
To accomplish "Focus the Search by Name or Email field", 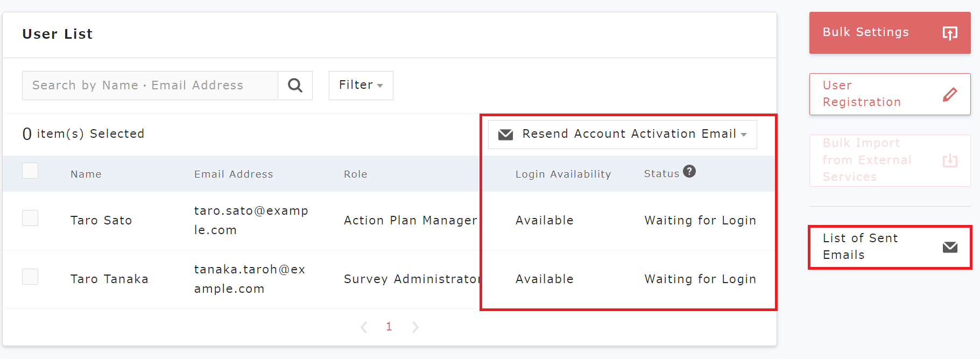I will [x=150, y=86].
